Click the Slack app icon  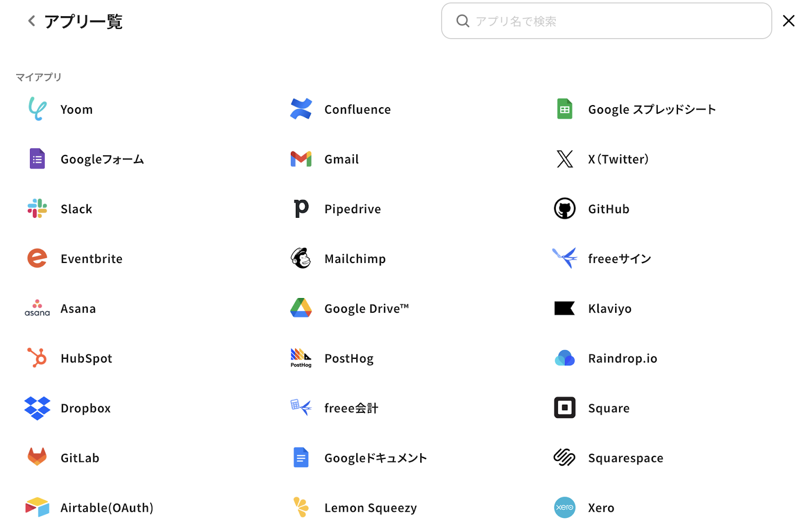[37, 209]
